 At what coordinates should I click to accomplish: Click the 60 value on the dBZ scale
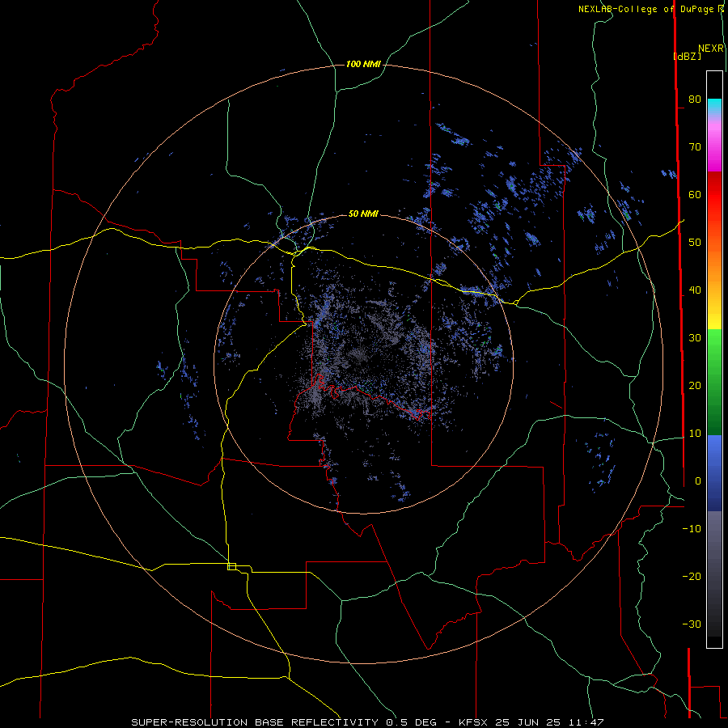[695, 194]
